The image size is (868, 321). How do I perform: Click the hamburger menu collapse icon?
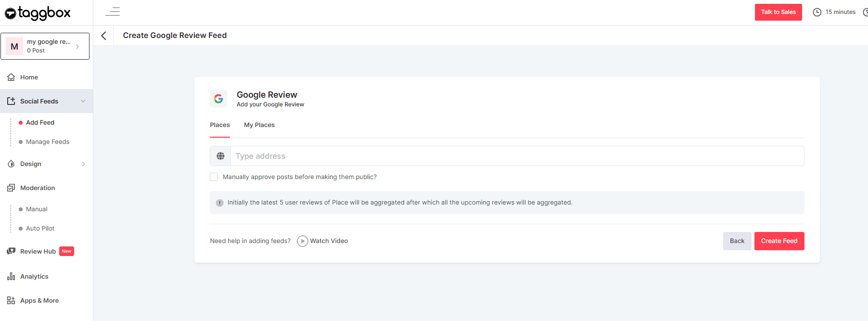(113, 12)
